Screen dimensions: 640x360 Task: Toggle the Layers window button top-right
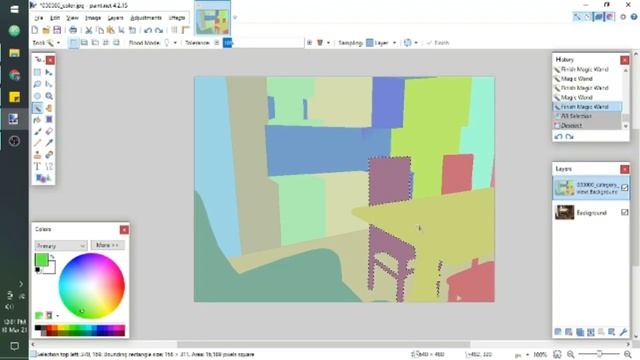(599, 17)
